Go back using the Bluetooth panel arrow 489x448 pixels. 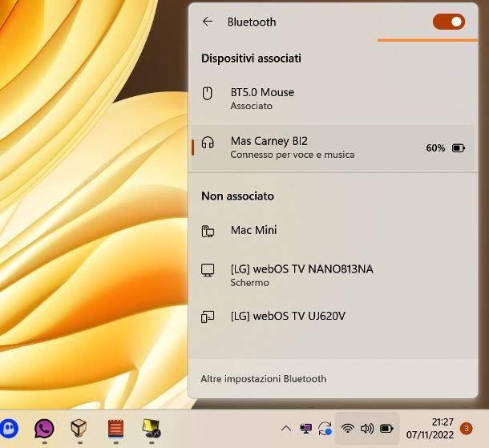point(208,22)
